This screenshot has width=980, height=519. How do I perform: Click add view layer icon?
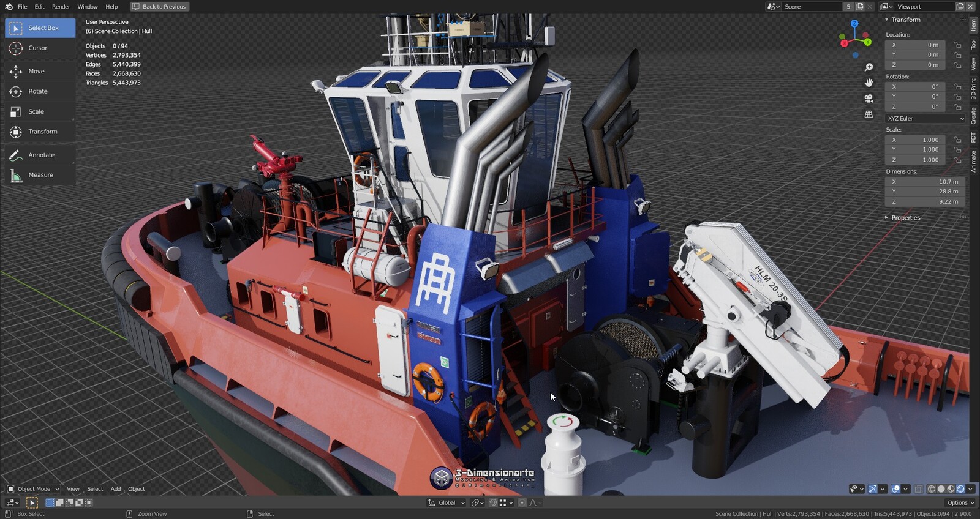coord(960,6)
